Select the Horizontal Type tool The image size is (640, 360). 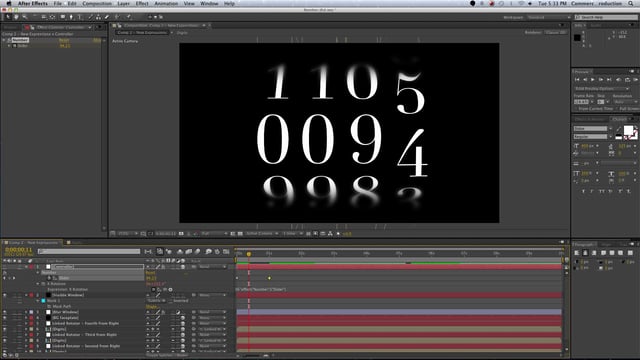coord(80,17)
